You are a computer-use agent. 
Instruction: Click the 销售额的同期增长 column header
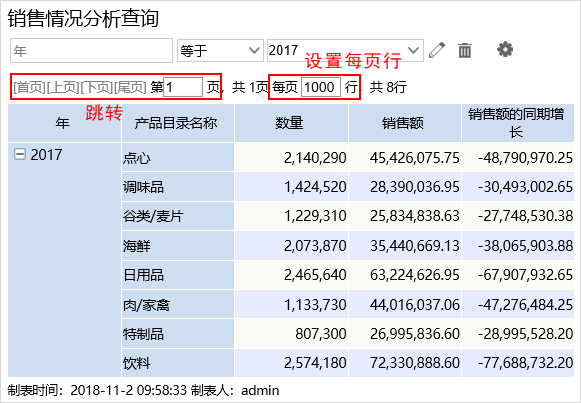518,123
